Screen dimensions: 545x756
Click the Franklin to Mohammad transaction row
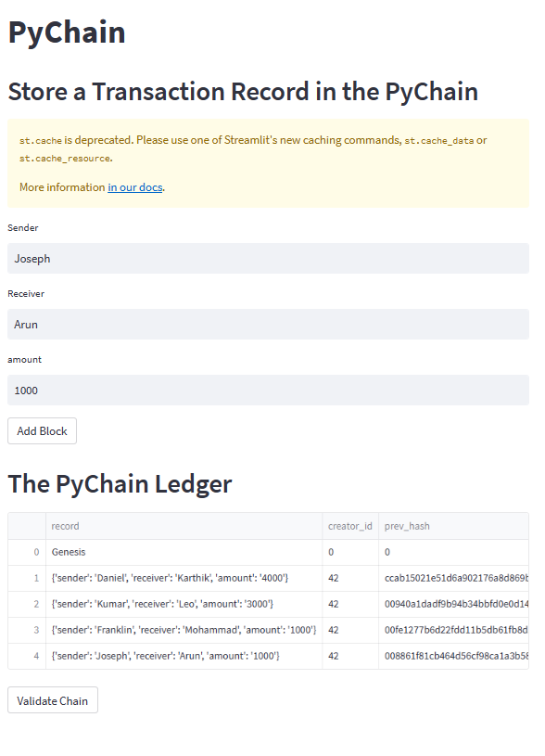point(183,630)
